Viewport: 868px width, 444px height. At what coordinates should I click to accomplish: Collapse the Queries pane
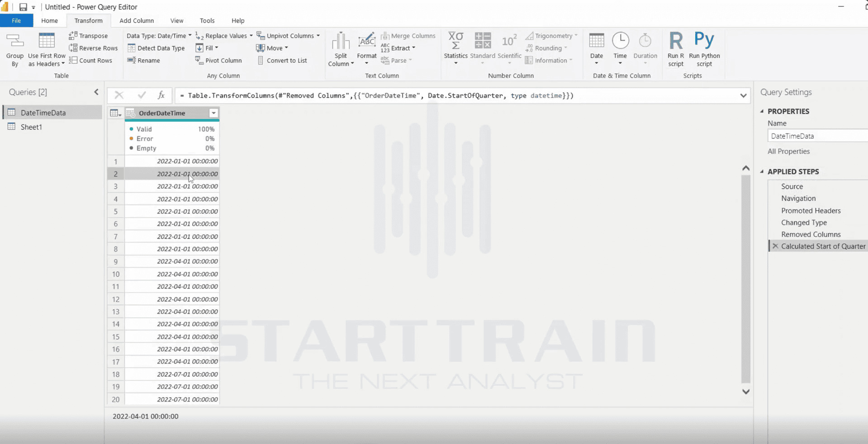point(96,92)
